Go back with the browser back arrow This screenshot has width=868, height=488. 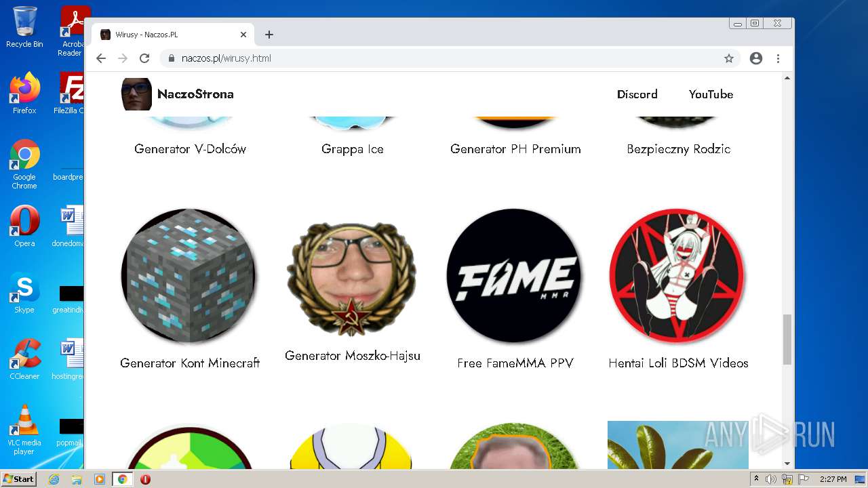pos(101,58)
